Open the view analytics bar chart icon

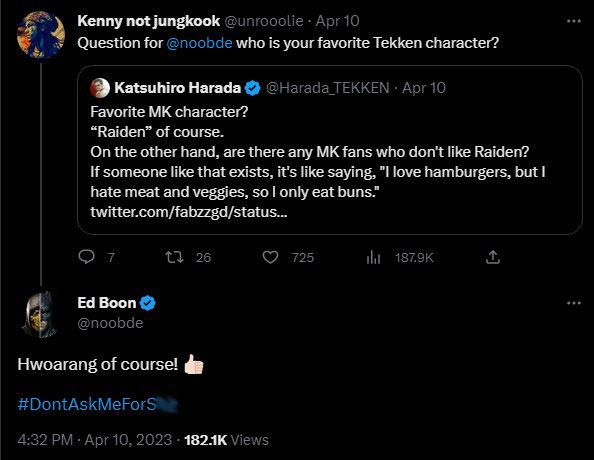coord(373,257)
